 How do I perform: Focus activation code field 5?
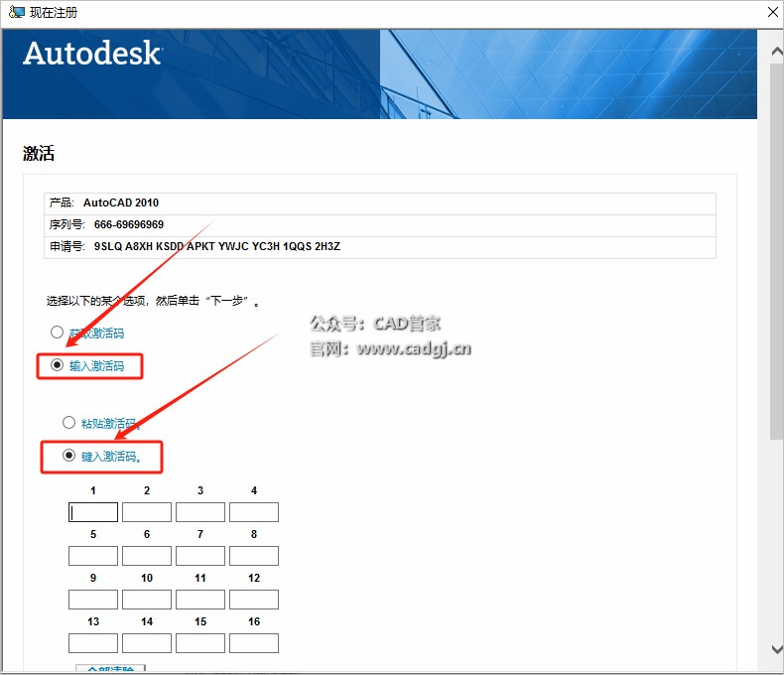click(x=93, y=556)
